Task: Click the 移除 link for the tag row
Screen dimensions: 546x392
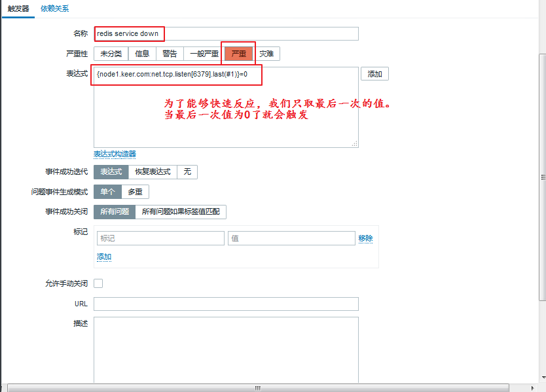Action: [x=365, y=238]
